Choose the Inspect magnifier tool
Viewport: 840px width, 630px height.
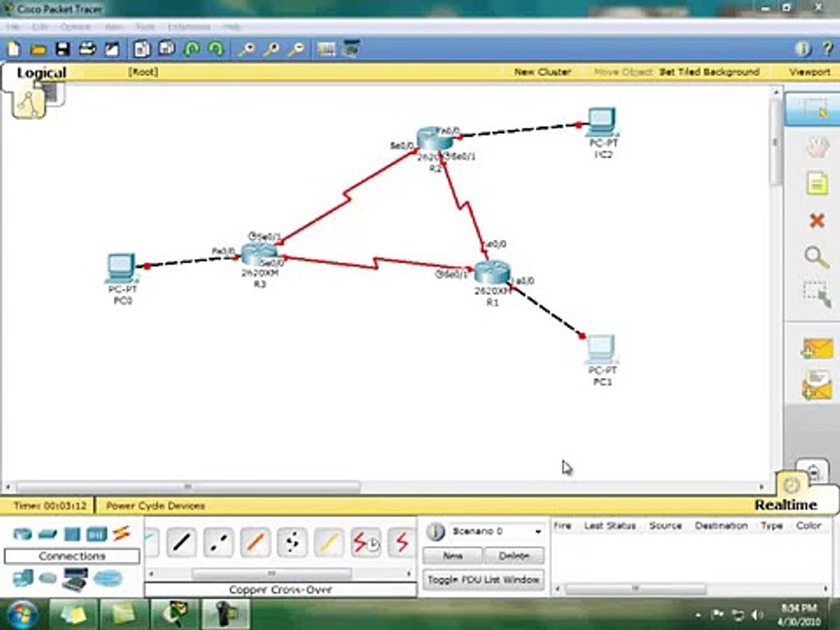(x=816, y=256)
